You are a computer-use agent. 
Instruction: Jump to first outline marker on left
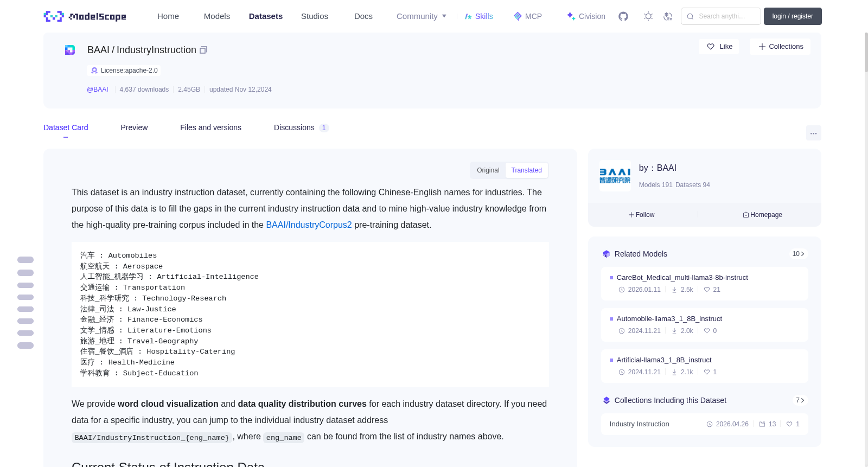coord(25,260)
